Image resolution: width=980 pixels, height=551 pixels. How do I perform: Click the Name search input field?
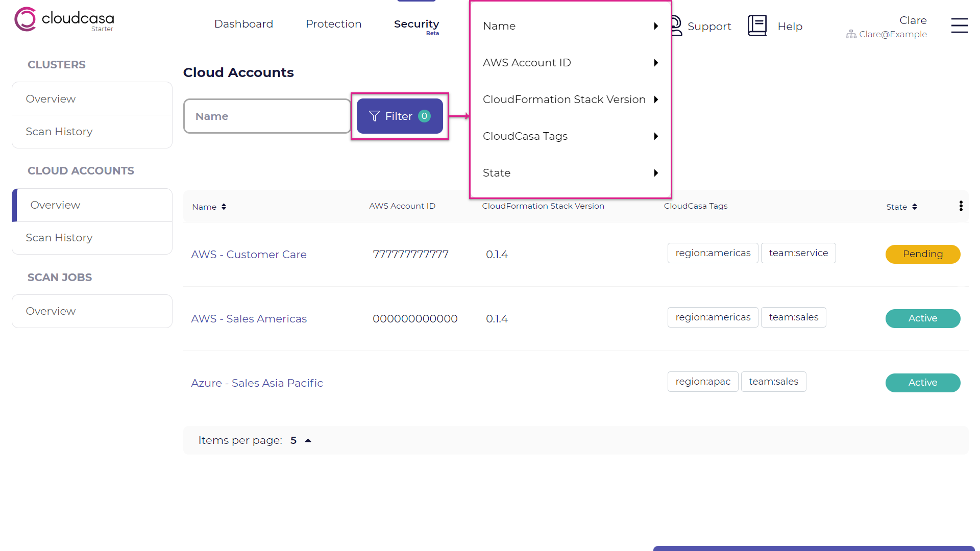(267, 116)
